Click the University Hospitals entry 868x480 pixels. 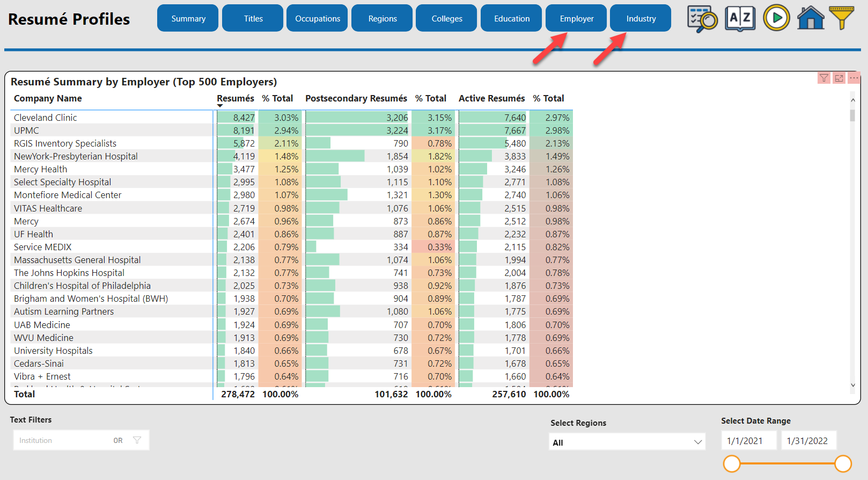[53, 351]
